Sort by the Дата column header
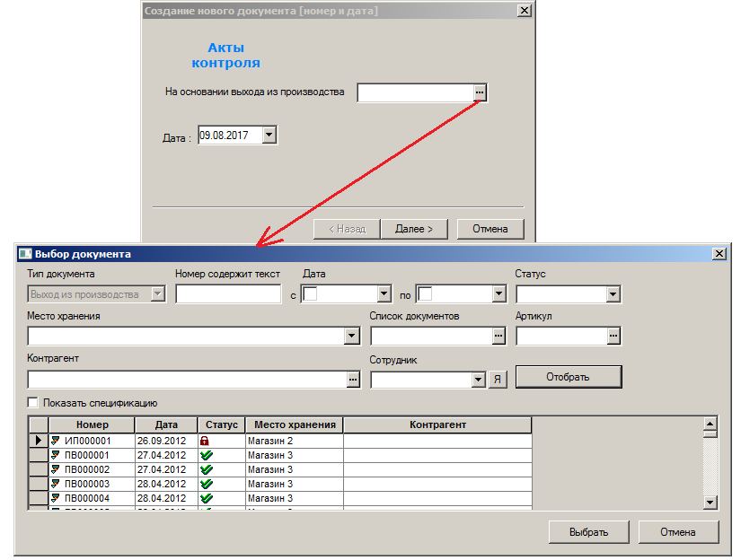This screenshot has height=560, width=741. point(166,425)
